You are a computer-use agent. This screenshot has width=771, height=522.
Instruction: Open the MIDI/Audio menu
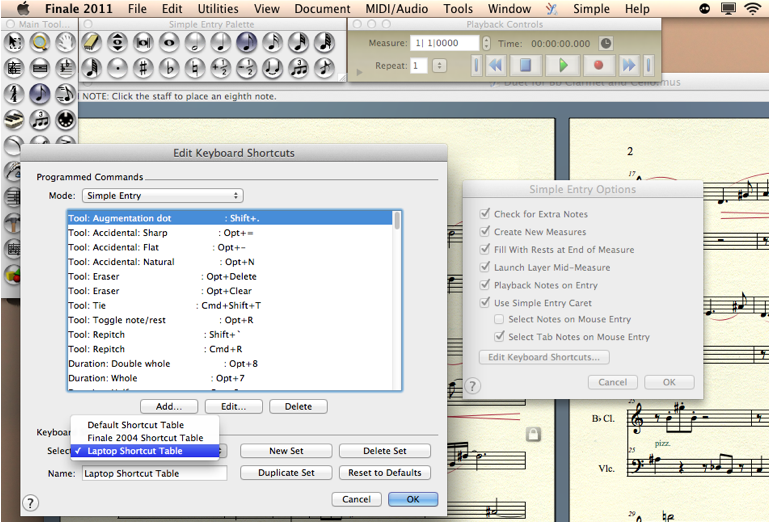(396, 9)
